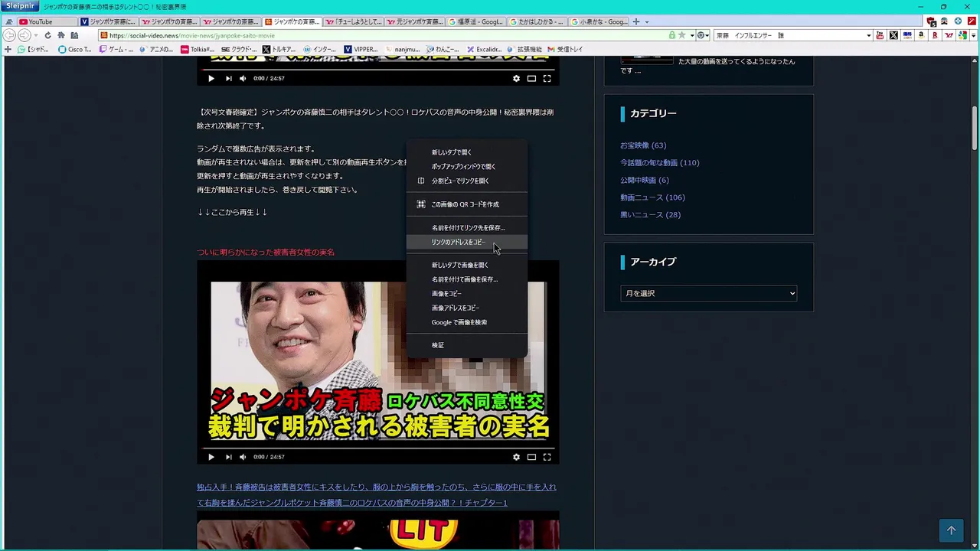Mute the lower video player
This screenshot has height=551, width=980.
(243, 457)
